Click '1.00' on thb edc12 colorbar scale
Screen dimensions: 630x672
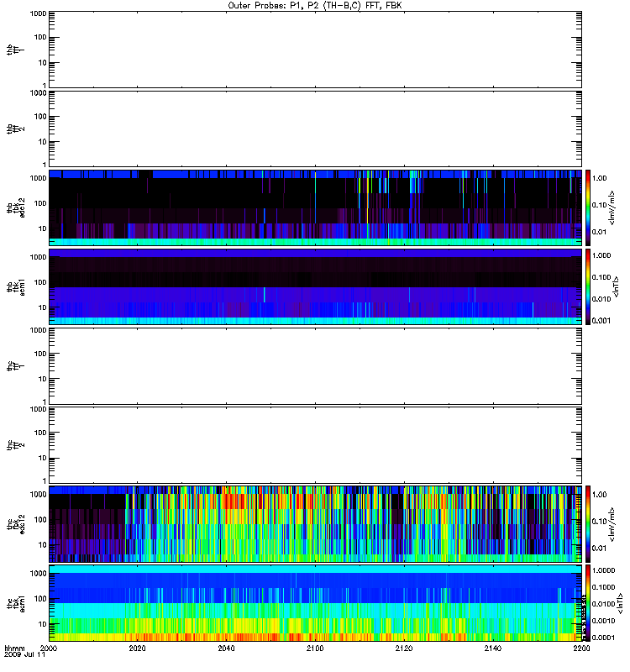coord(599,178)
